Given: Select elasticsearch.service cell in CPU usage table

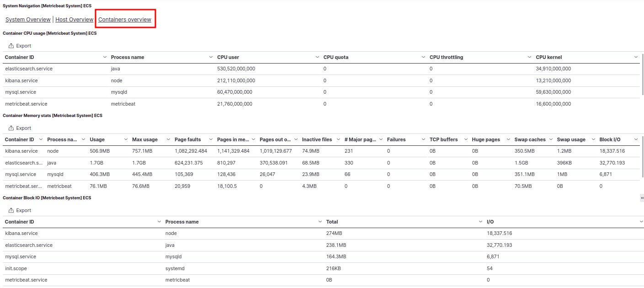Looking at the screenshot, I should click(29, 69).
